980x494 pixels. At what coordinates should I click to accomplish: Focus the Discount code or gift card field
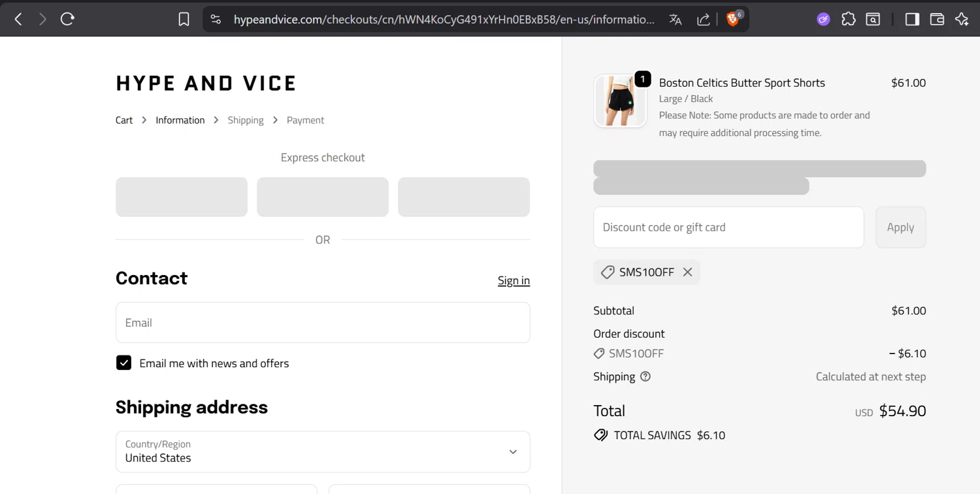[x=728, y=227]
